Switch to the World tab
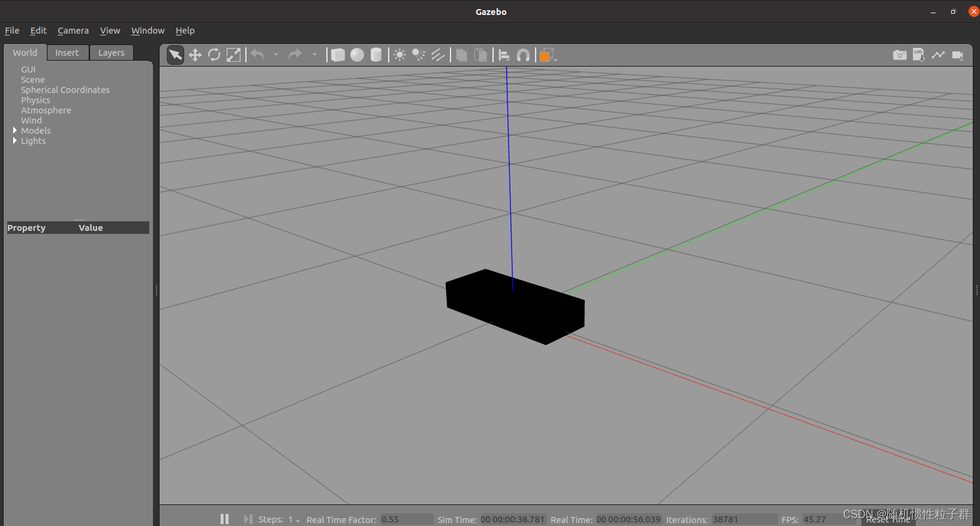The image size is (980, 526). pyautogui.click(x=25, y=53)
